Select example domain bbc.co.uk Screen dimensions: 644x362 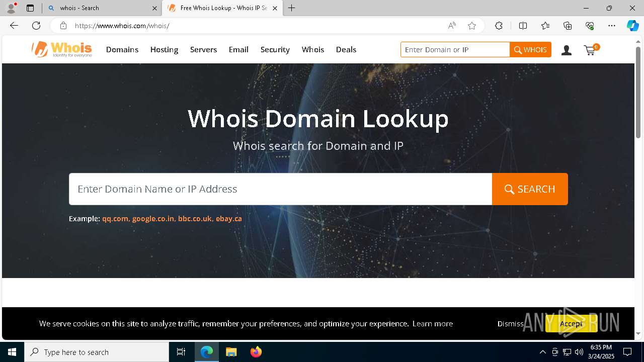point(195,219)
